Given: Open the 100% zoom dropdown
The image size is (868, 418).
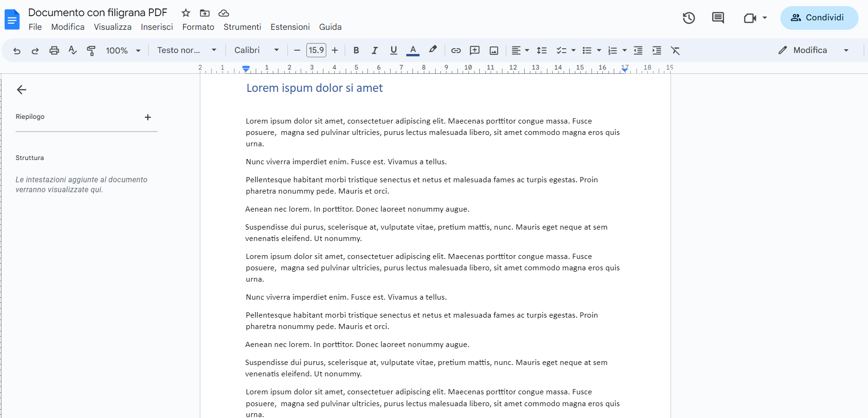Looking at the screenshot, I should (123, 51).
